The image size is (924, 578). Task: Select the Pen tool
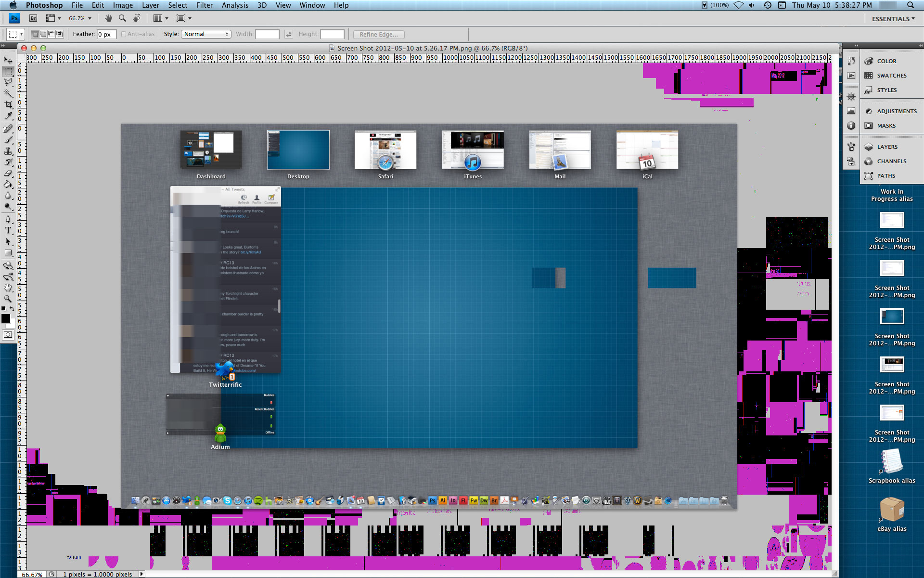click(8, 219)
